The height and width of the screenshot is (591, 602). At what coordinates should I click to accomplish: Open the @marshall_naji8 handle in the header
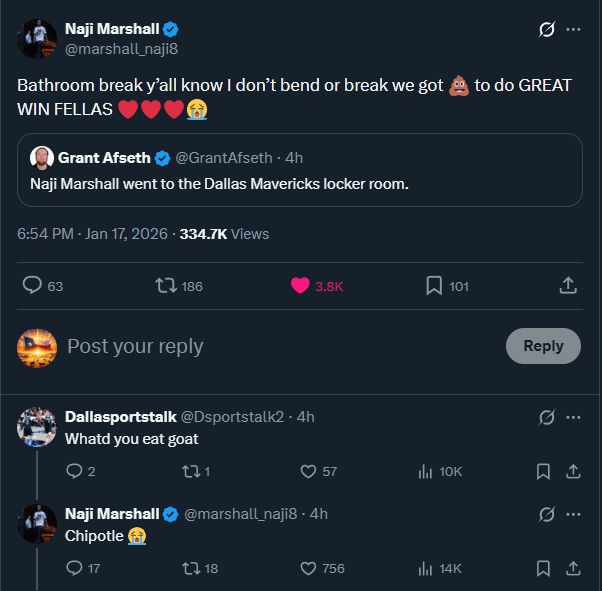click(121, 48)
